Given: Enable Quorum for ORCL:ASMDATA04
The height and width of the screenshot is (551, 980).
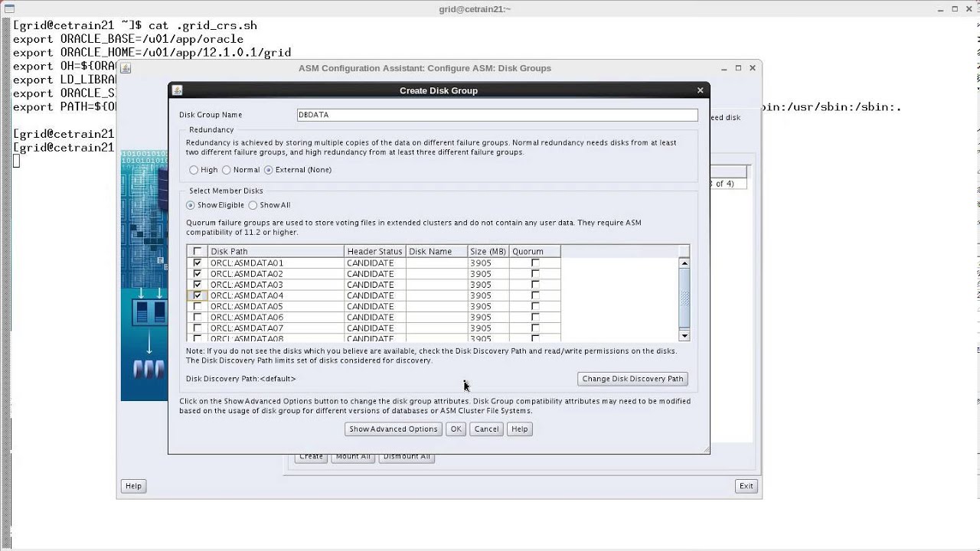Looking at the screenshot, I should coord(535,295).
